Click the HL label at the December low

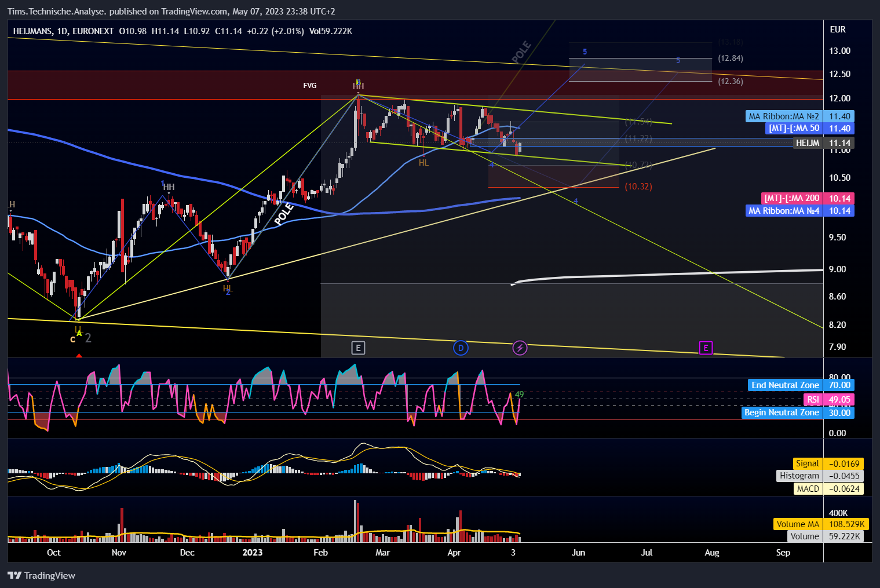click(228, 288)
